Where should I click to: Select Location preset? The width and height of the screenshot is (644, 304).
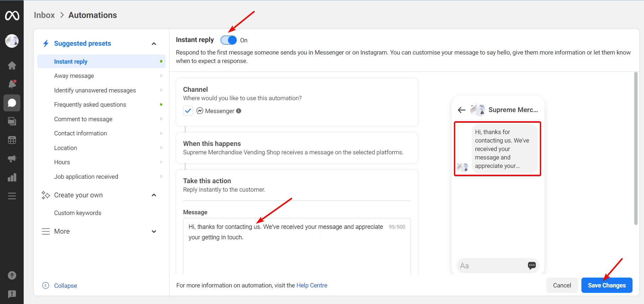click(x=101, y=148)
